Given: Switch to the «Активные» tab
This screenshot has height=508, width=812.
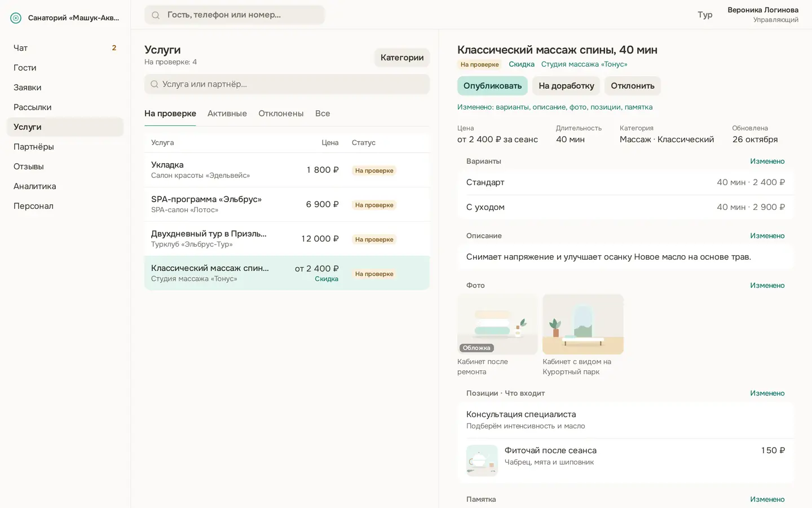Looking at the screenshot, I should [x=227, y=113].
